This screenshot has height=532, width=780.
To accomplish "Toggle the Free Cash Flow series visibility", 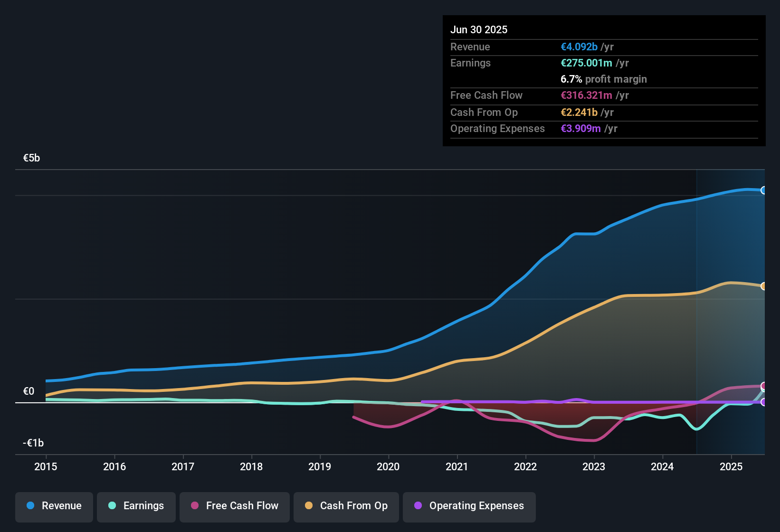I will click(234, 506).
